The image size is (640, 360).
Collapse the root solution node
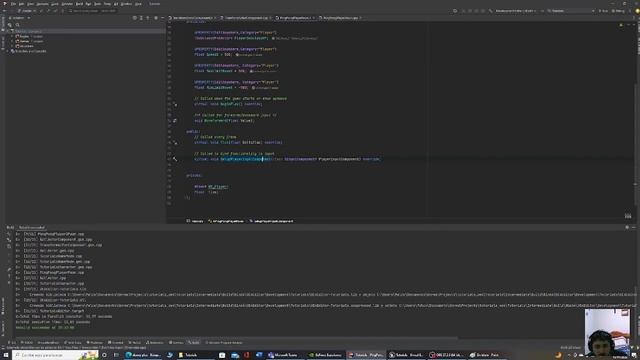coord(7,31)
